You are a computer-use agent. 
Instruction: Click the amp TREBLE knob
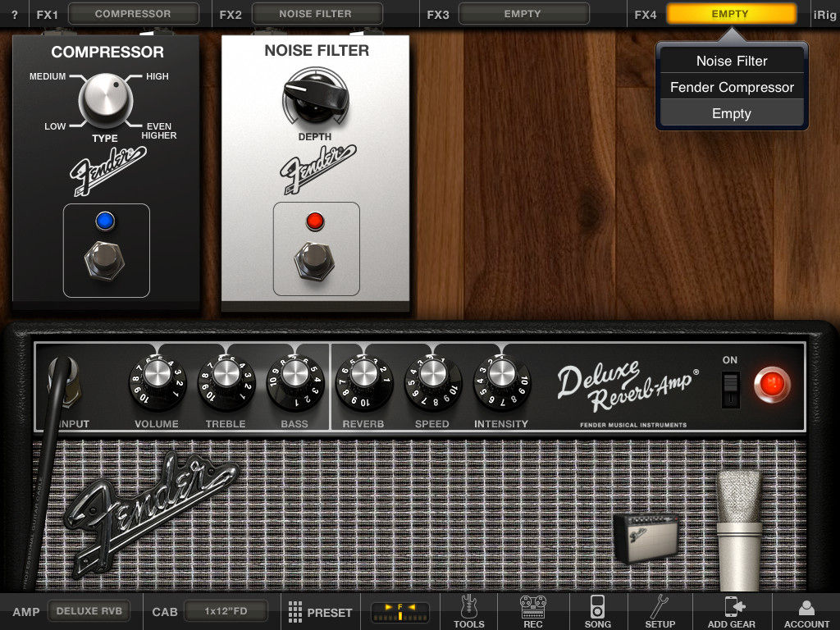pyautogui.click(x=226, y=381)
